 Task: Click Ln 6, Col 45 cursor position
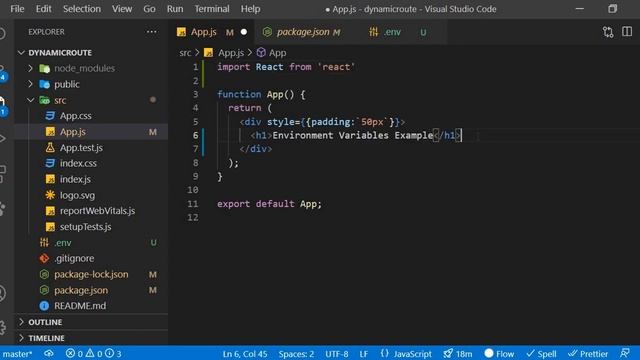pos(245,353)
